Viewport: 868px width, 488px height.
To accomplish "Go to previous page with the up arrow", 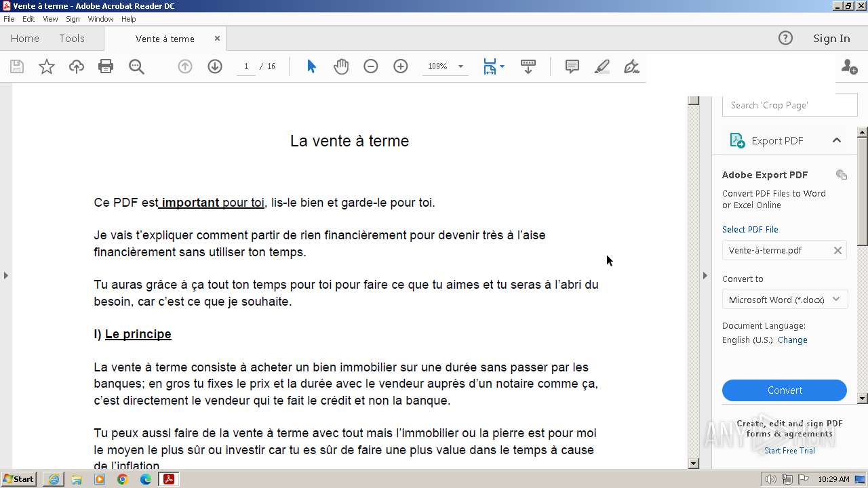I will pyautogui.click(x=185, y=66).
